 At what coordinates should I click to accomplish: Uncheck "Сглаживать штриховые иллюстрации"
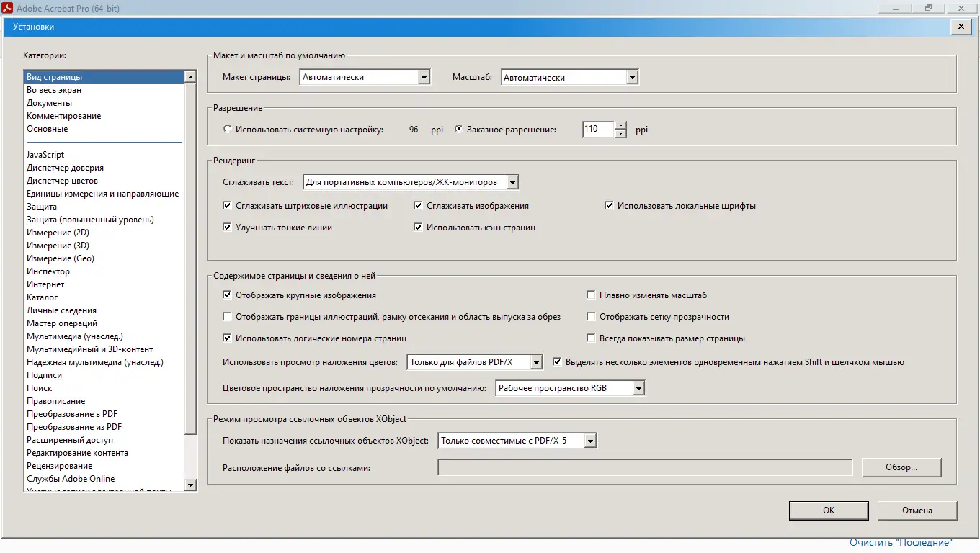(228, 205)
